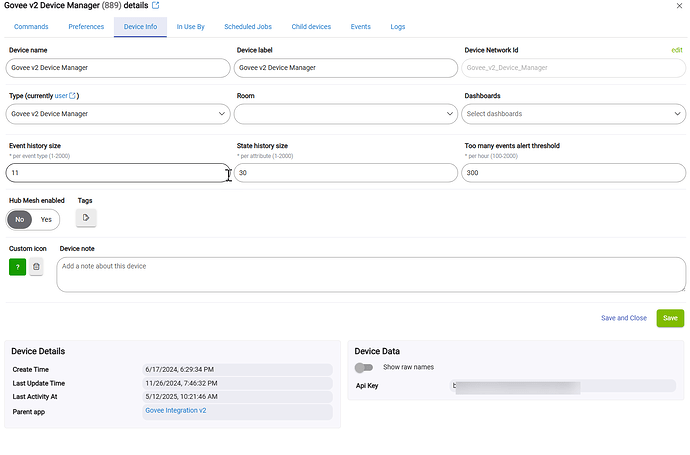Open the Scheduled Jobs tab
Screen dimensions: 690x455
248,26
